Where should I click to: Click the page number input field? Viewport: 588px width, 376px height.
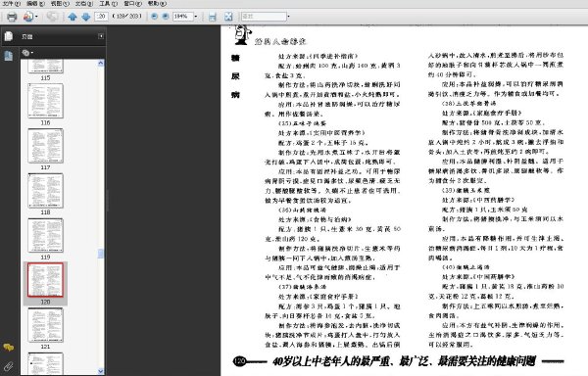coord(101,17)
